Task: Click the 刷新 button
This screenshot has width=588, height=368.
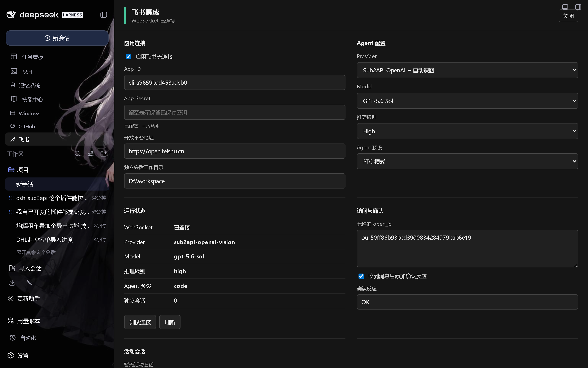Action: click(x=170, y=322)
